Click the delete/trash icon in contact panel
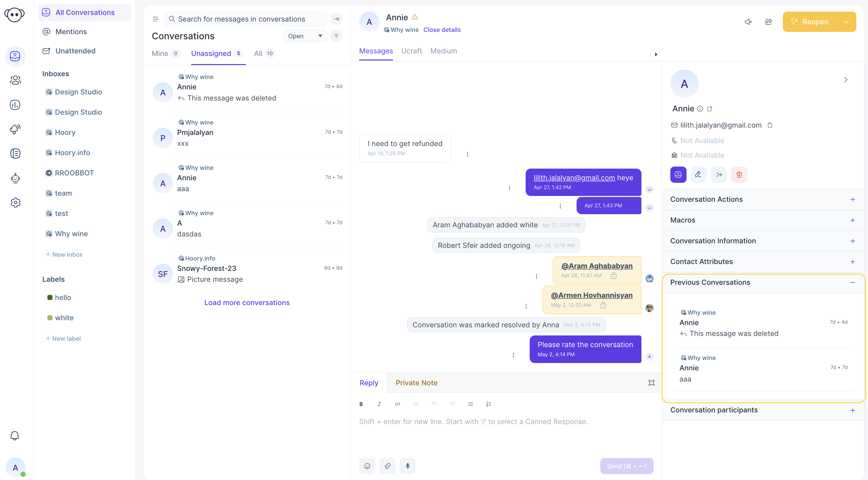The image size is (868, 480). (x=739, y=174)
